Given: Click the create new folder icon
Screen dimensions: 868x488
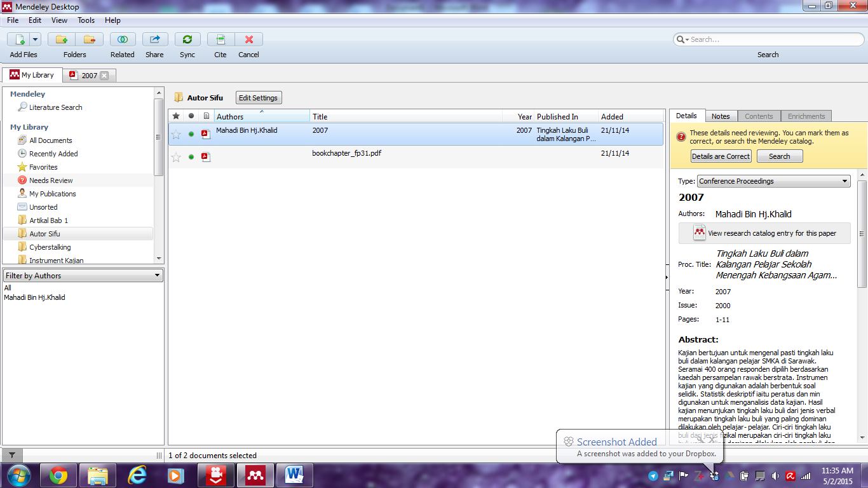Looking at the screenshot, I should pos(62,39).
